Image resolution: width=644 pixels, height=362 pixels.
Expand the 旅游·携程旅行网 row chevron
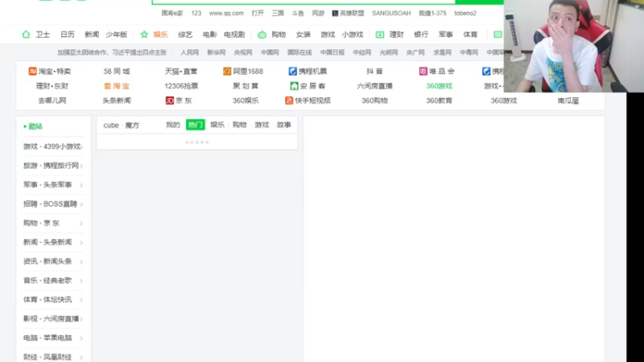(81, 166)
